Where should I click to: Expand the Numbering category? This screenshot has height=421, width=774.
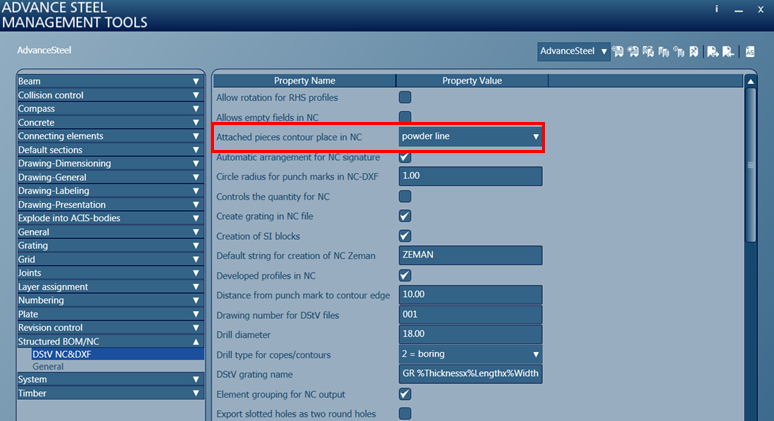coord(111,300)
